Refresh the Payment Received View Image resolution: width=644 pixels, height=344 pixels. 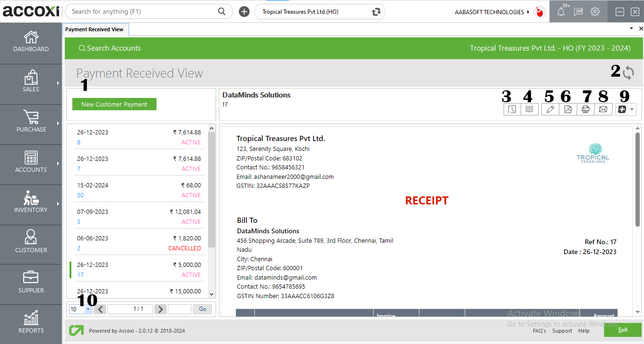click(x=629, y=72)
